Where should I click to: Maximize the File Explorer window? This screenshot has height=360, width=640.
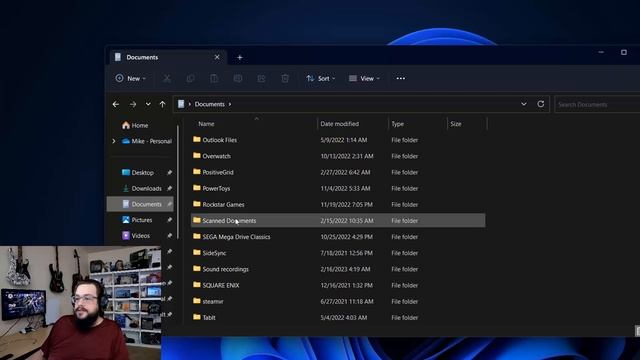(624, 52)
